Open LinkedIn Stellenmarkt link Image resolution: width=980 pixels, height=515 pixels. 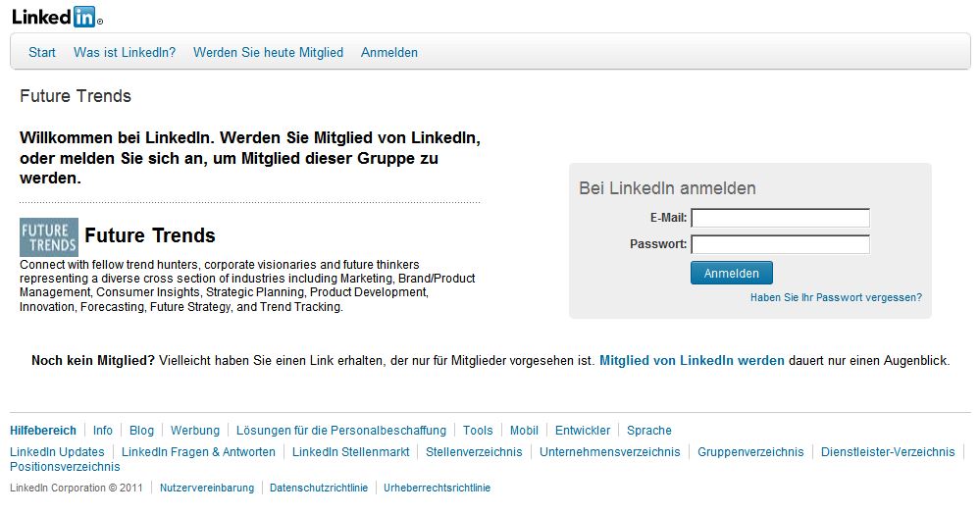click(351, 452)
